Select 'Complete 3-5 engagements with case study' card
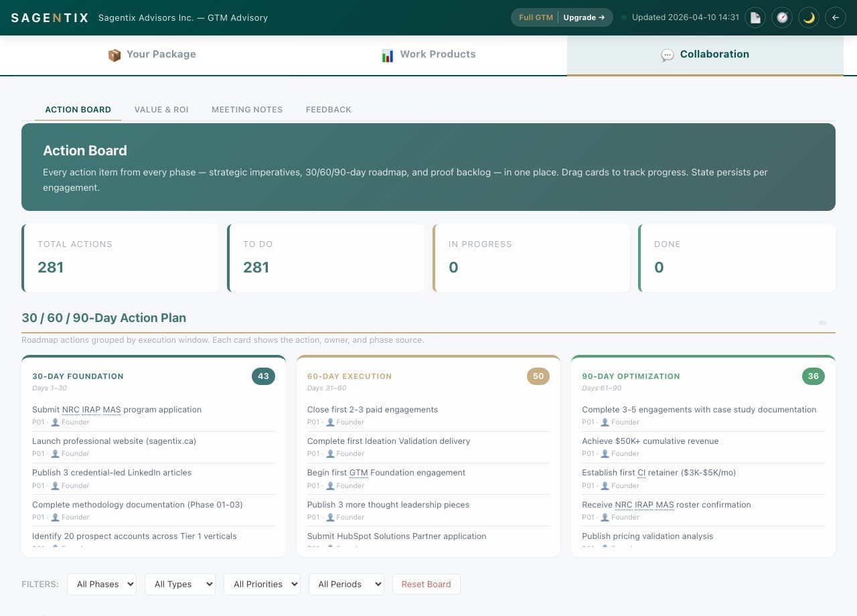857x616 pixels. [703, 415]
